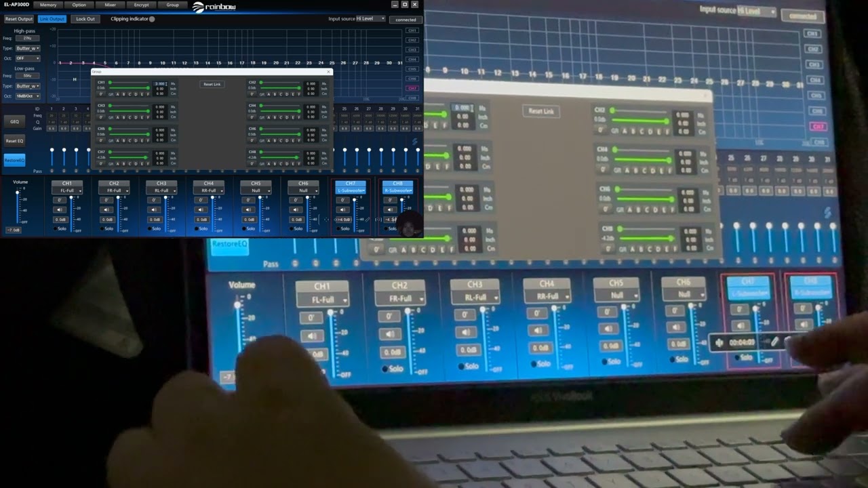Toggle CH1 Solo in the inset screenshot
The height and width of the screenshot is (488, 868).
(x=60, y=228)
